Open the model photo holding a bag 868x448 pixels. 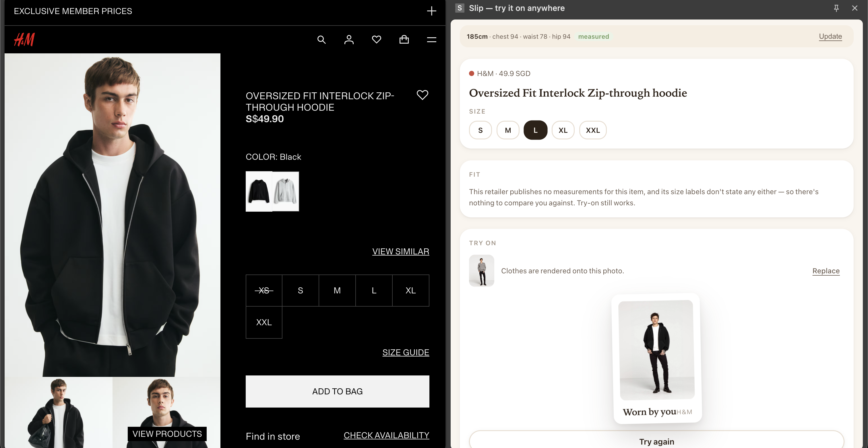tap(59, 413)
